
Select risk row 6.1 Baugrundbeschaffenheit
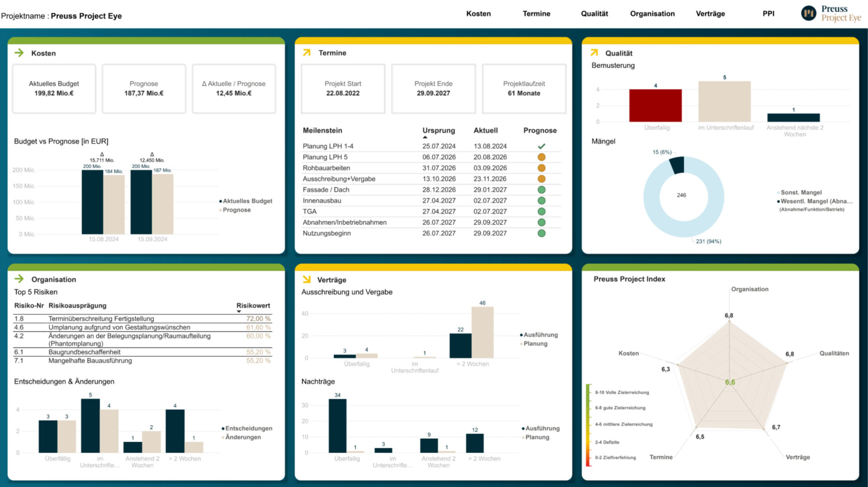(x=142, y=352)
